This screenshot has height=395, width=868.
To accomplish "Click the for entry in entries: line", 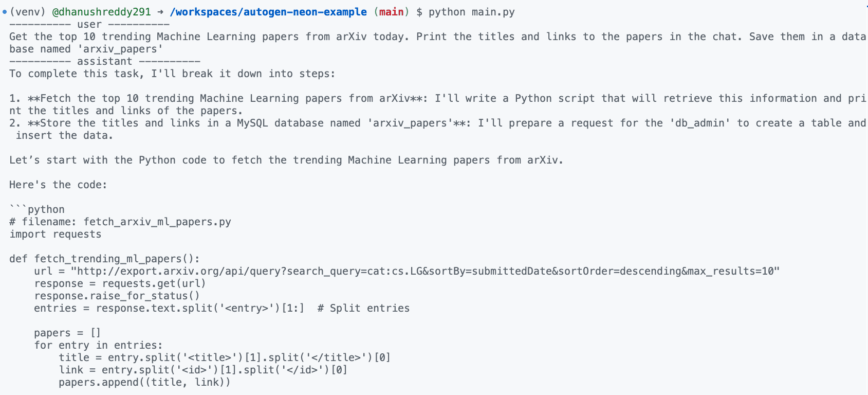I will (98, 345).
